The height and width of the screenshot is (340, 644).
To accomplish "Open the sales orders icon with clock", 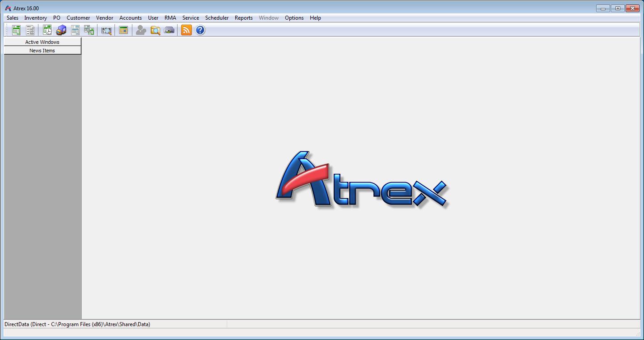I will (47, 30).
